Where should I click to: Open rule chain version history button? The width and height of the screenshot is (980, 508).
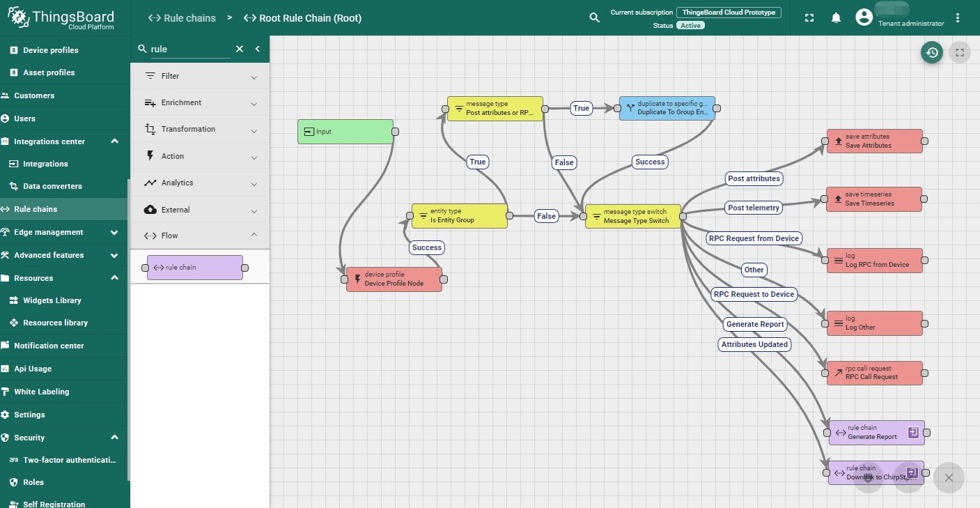click(932, 52)
